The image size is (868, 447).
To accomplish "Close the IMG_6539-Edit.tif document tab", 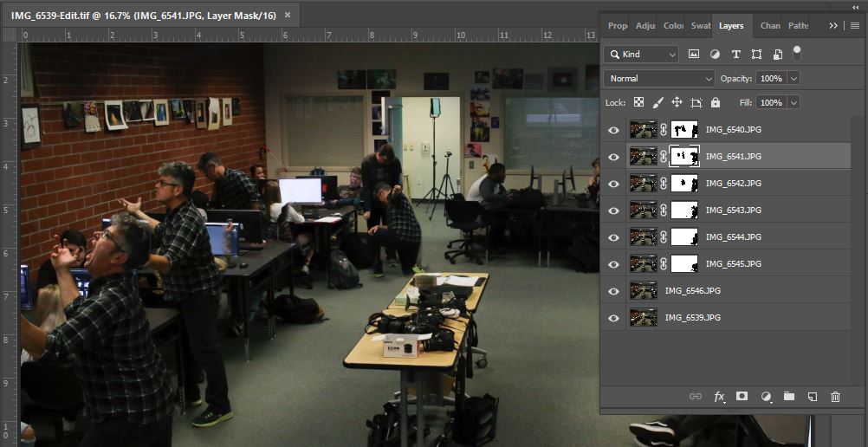I will [x=288, y=16].
